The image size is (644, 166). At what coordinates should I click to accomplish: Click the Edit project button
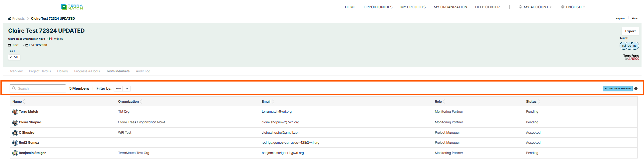[x=14, y=57]
